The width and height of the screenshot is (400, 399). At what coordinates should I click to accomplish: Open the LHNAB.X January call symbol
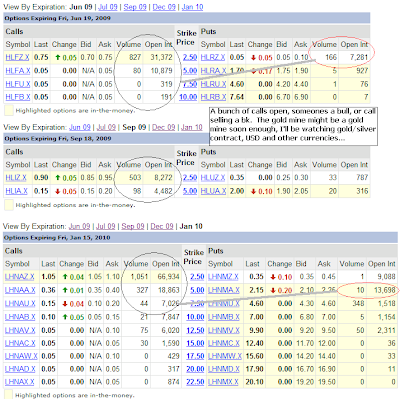pyautogui.click(x=20, y=317)
